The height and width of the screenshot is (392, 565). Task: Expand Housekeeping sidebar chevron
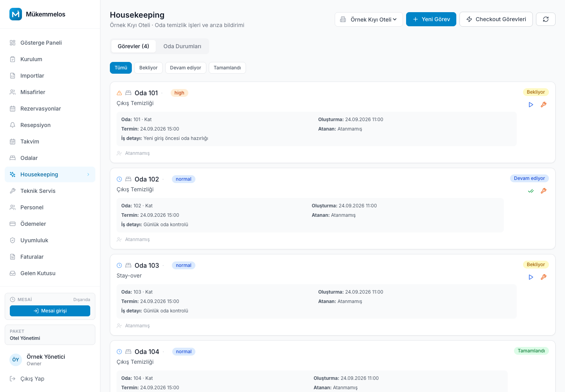point(88,174)
